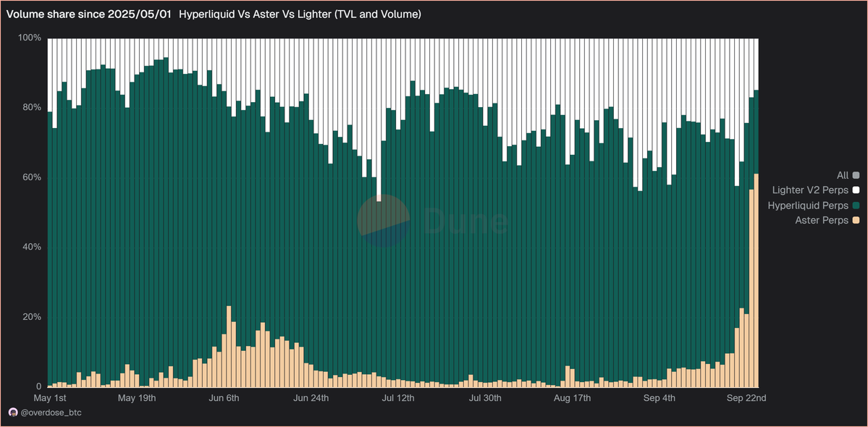Open the @overdose_btc author link

51,413
